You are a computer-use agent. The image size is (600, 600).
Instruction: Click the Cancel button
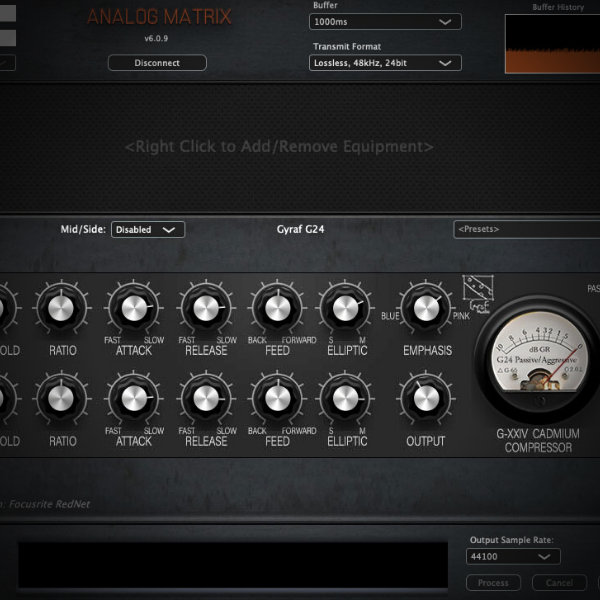(x=559, y=583)
